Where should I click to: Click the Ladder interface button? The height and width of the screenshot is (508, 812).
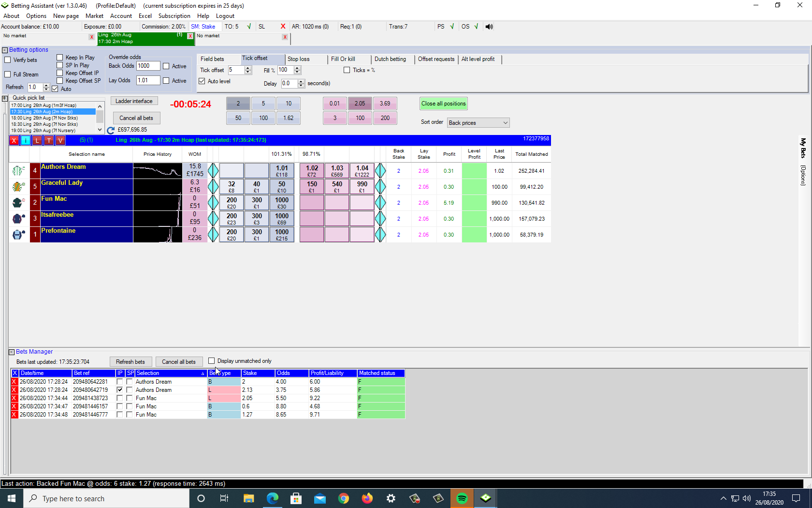click(134, 101)
